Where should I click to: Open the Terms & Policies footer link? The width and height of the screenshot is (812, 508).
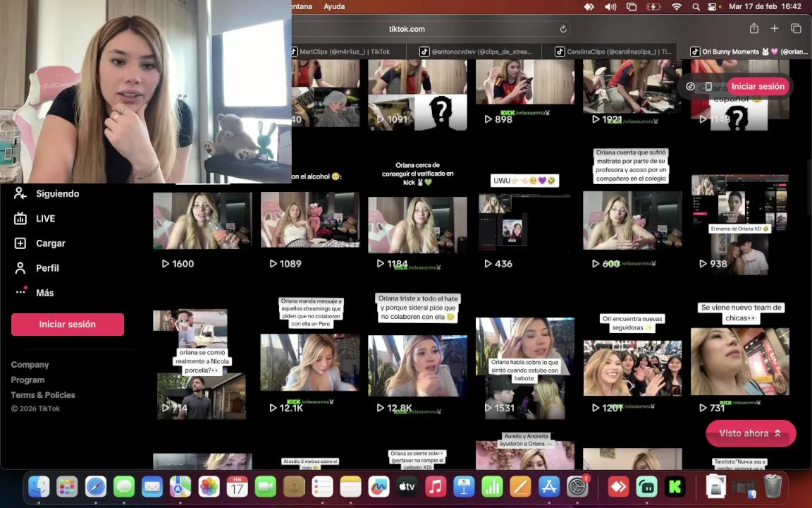coord(43,395)
